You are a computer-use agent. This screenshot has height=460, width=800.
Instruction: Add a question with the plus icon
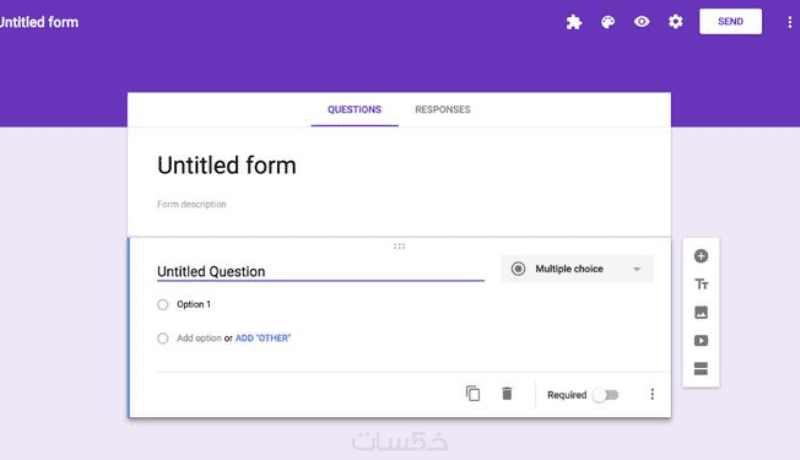[701, 256]
